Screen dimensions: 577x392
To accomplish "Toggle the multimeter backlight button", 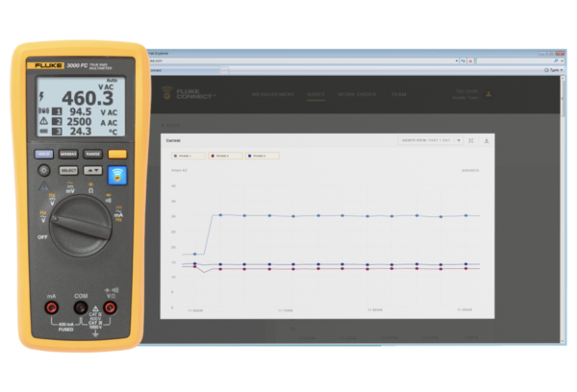I will click(x=44, y=170).
